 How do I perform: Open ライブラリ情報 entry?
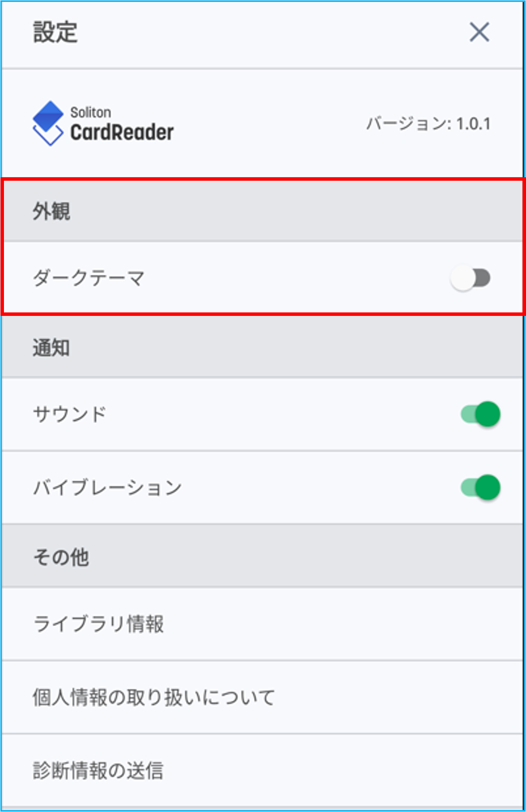[263, 624]
